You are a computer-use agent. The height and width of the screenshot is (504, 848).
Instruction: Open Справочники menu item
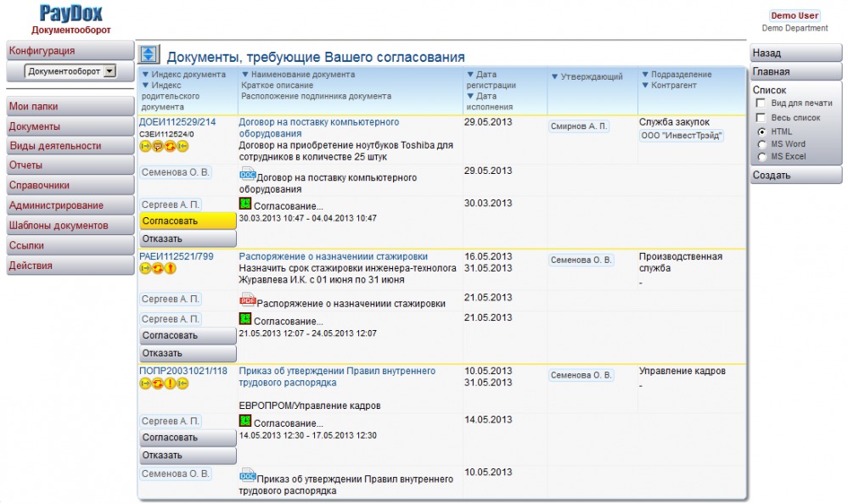coord(39,185)
